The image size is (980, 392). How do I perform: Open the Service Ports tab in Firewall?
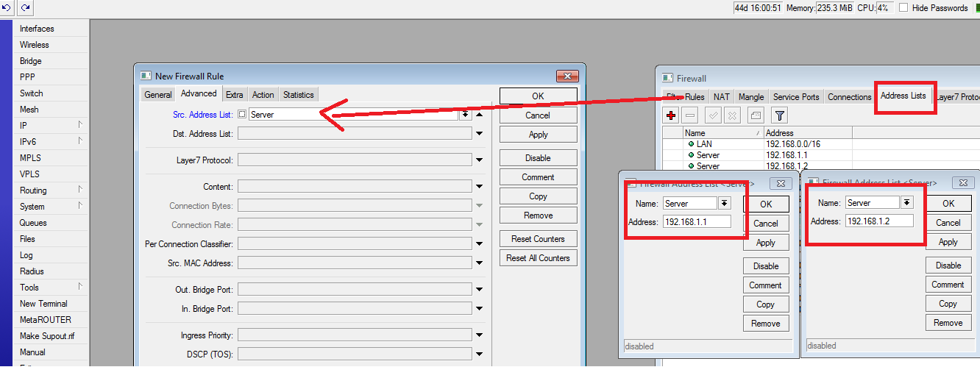(796, 97)
